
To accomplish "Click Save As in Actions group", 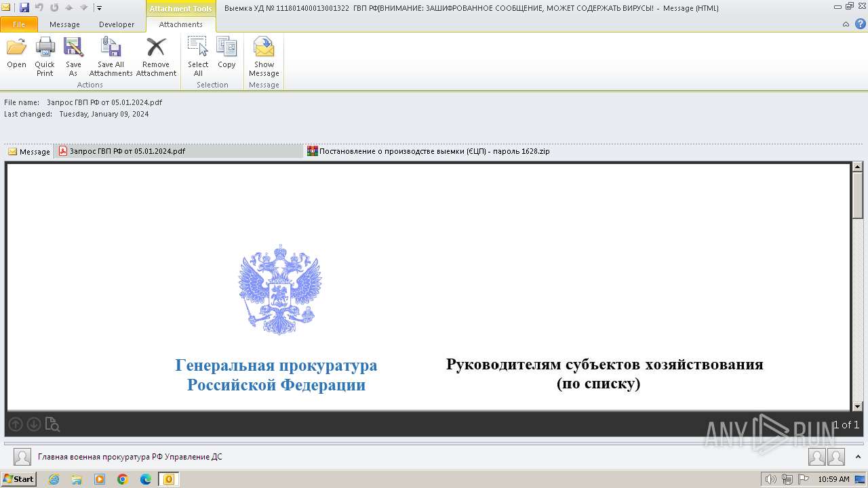I will click(x=73, y=57).
